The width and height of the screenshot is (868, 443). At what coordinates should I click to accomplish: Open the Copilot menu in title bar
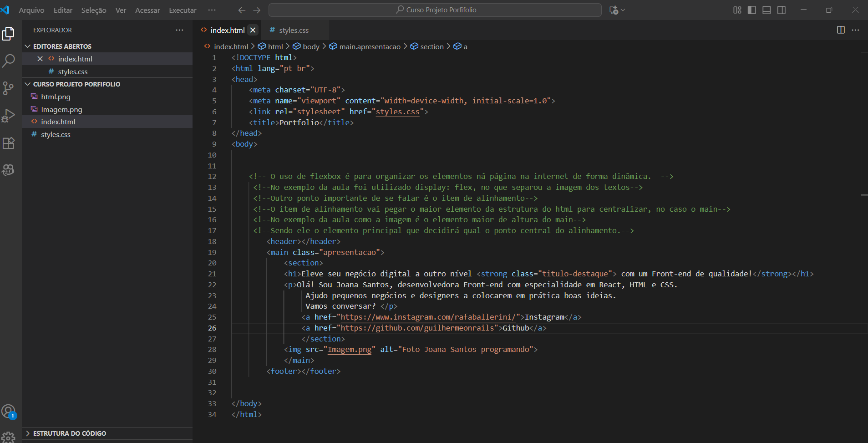[617, 10]
